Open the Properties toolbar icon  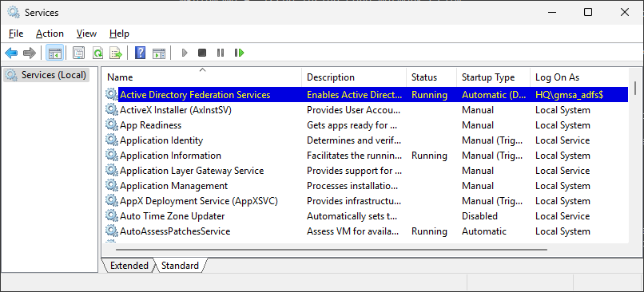[78, 53]
